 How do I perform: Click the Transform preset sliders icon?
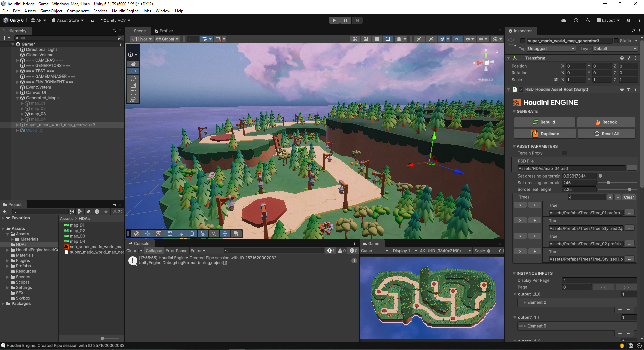click(x=629, y=58)
